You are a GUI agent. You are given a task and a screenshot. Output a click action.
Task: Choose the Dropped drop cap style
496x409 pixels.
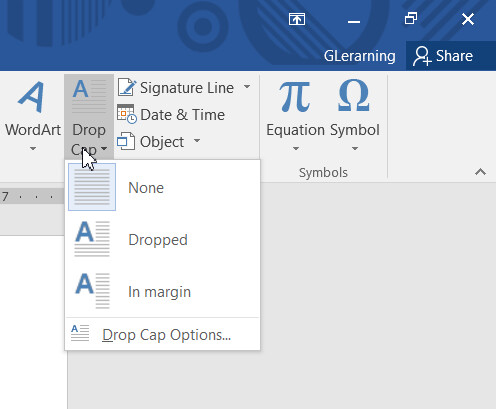(x=162, y=239)
